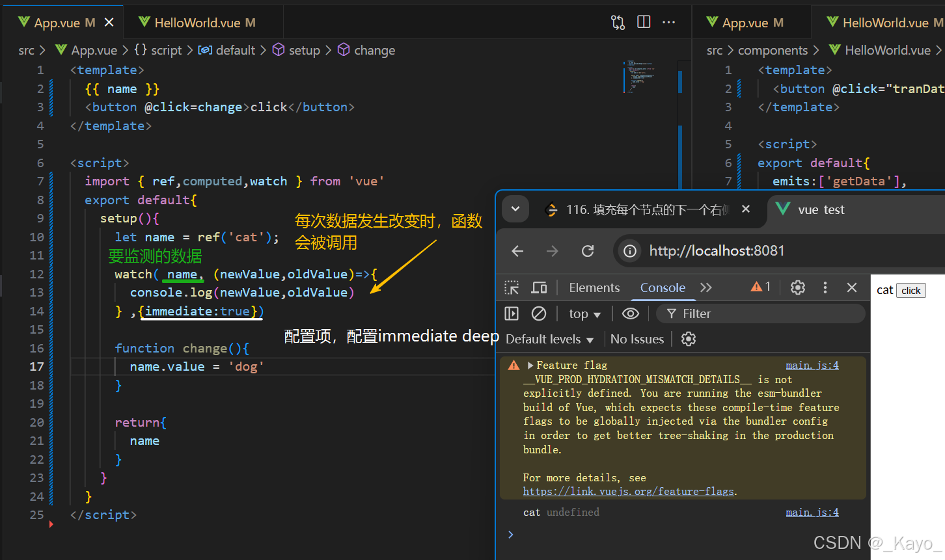Select HelloWorld.vue in right breadcrumb
Viewport: 945px width, 560px height.
(x=880, y=50)
